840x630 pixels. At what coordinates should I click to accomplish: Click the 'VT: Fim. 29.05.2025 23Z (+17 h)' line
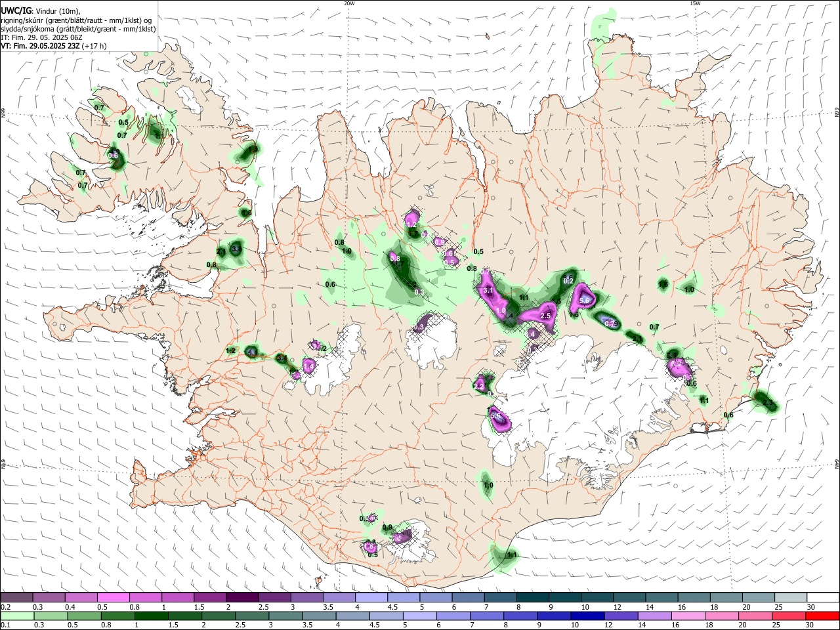[54, 46]
